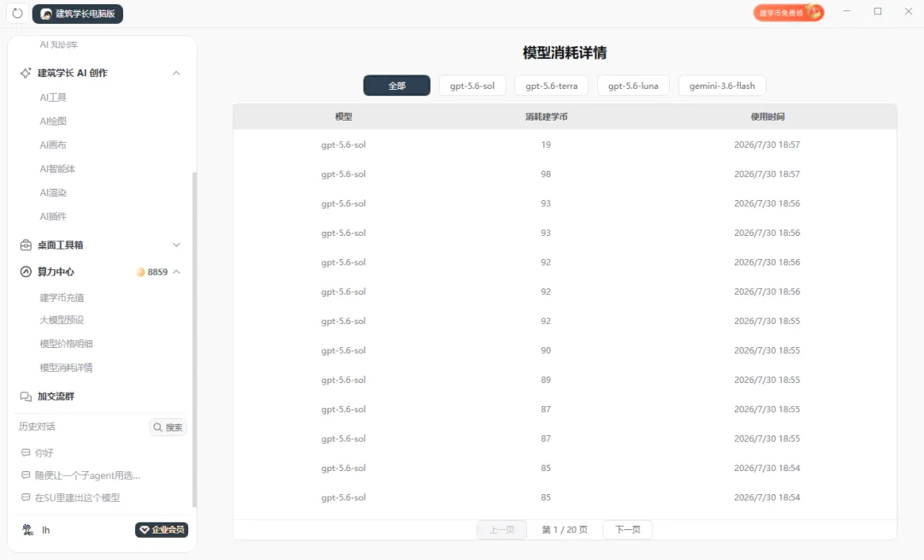Viewport: 924px width, 560px height.
Task: Open 加交流群 menu entry
Action: point(56,397)
